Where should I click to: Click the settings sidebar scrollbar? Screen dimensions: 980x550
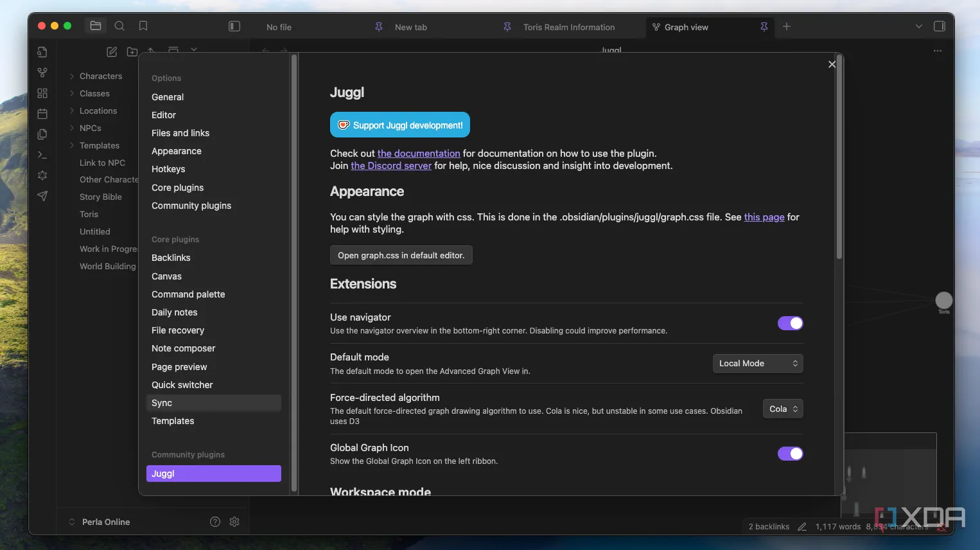[294, 273]
